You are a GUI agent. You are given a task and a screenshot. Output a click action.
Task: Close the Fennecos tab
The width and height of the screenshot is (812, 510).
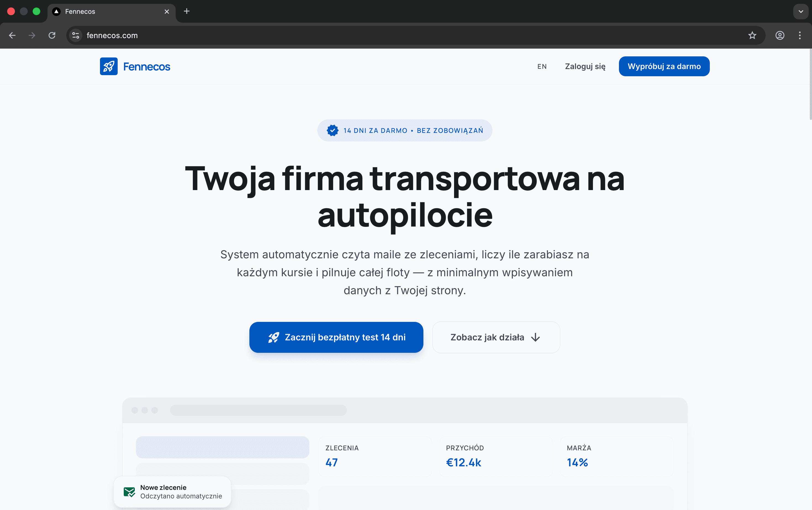167,12
